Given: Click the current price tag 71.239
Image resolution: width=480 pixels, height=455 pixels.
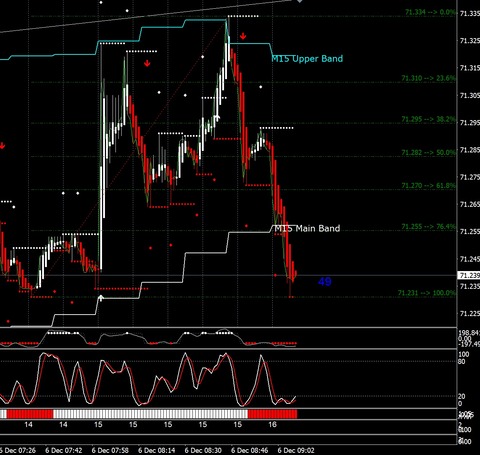Looking at the screenshot, I should (x=469, y=275).
